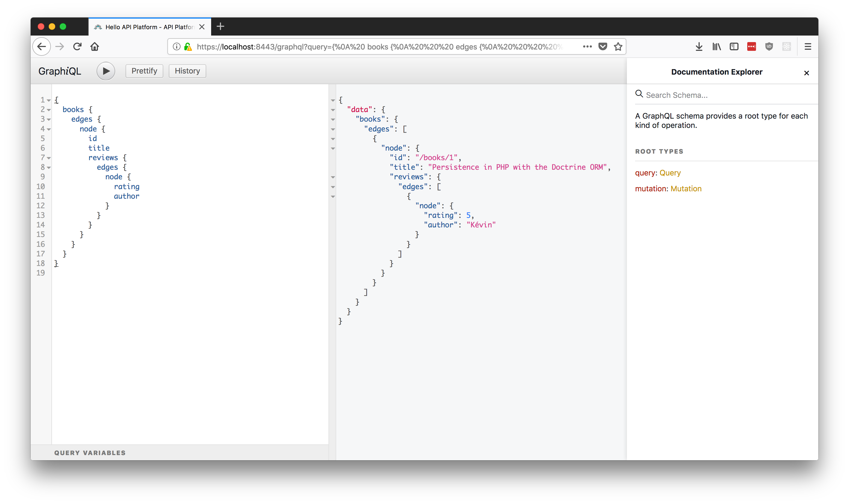Click the Prettify button
Screen dimensions: 849x504
coord(144,71)
